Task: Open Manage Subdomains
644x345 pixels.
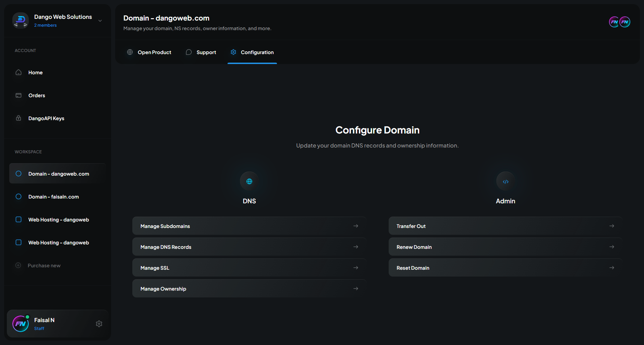Action: tap(249, 226)
